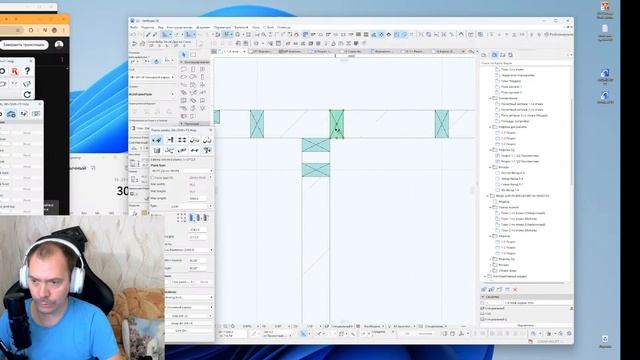The width and height of the screenshot is (640, 360).
Task: Open Publisher Sets in the navigator header
Action: pyautogui.click(x=510, y=55)
